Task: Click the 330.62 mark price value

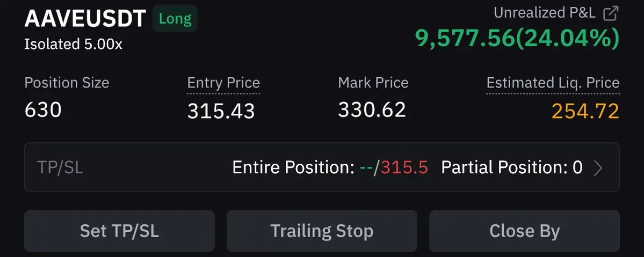Action: click(x=372, y=110)
